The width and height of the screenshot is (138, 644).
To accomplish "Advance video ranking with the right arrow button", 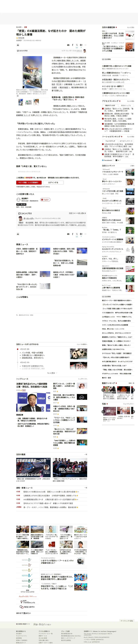I will point(133,390).
